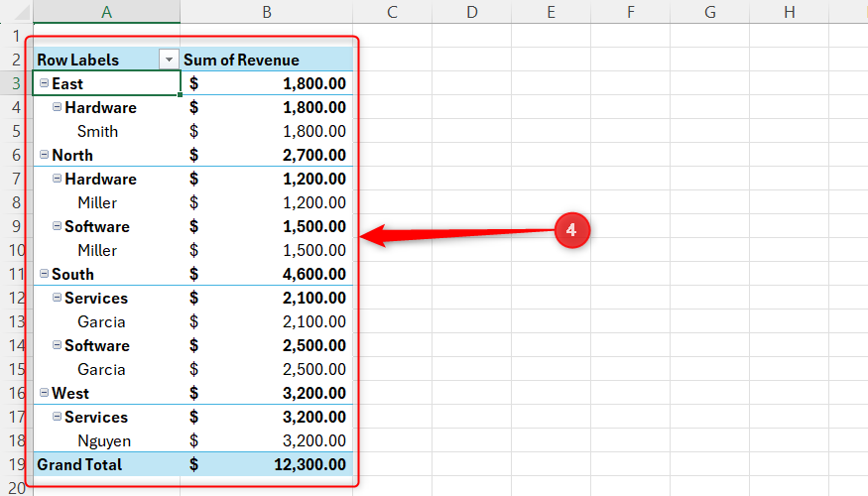Select row 2 header
Viewport: 868px width, 496px height.
(x=16, y=60)
